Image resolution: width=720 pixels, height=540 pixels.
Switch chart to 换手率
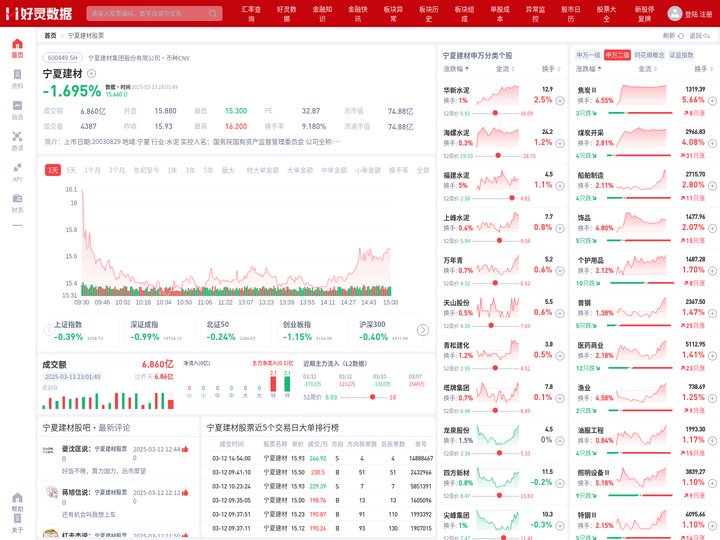tap(398, 170)
